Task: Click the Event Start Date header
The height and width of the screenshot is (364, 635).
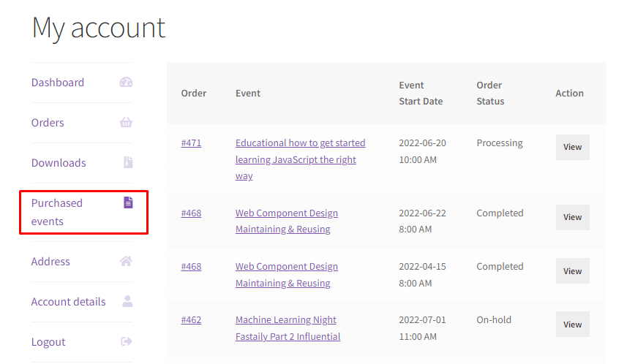Action: tap(421, 93)
